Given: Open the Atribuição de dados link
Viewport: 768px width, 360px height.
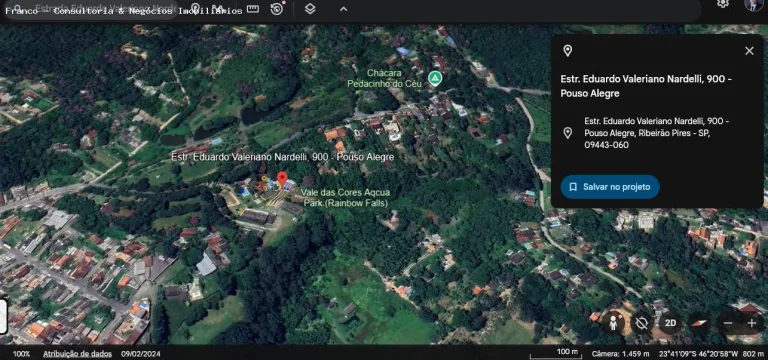Looking at the screenshot, I should click(x=77, y=354).
